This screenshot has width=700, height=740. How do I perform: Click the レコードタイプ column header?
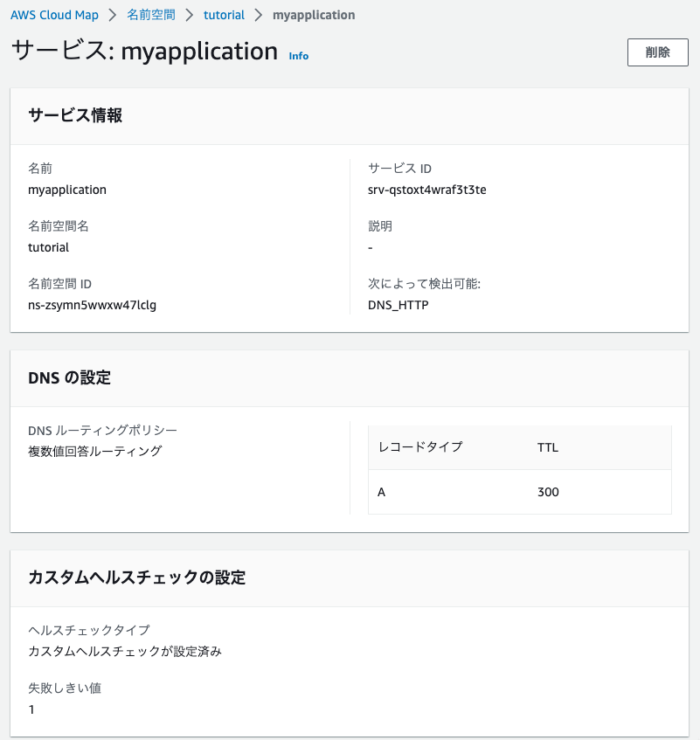click(420, 447)
